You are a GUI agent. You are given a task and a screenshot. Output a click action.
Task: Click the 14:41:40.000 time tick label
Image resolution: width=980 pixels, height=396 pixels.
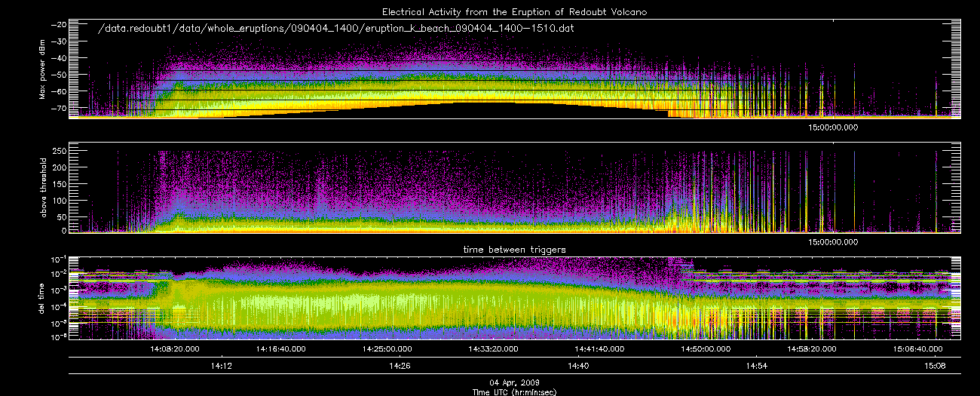pos(599,348)
